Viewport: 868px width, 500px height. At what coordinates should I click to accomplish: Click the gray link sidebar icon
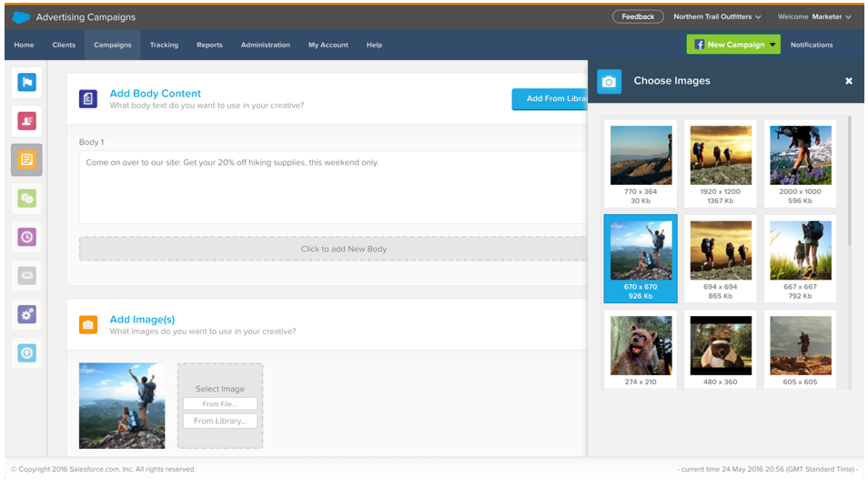coord(26,275)
